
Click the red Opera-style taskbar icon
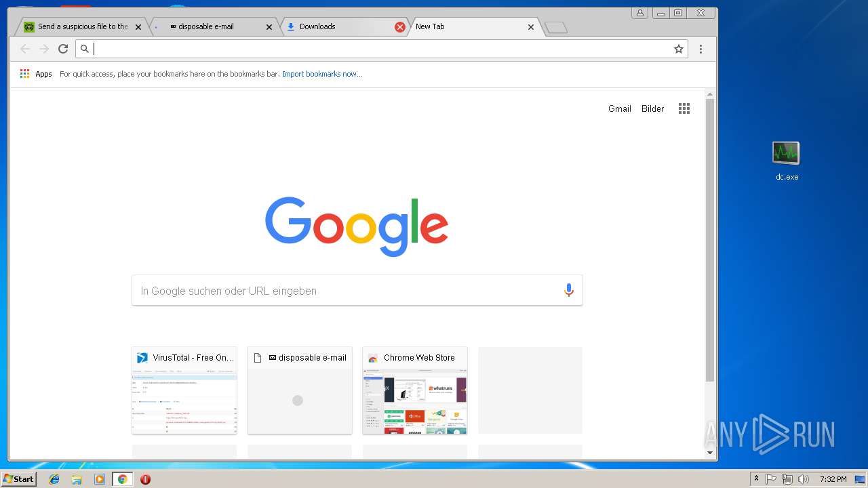[145, 479]
